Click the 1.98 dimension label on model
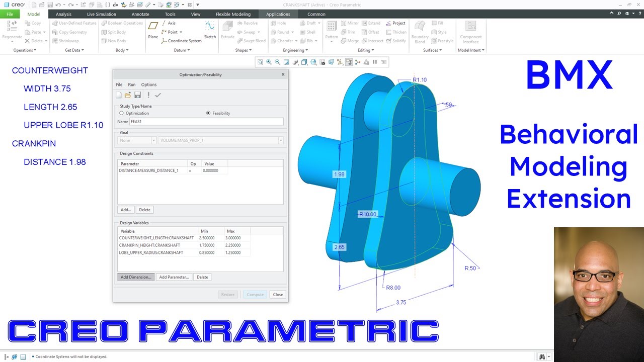Viewport: 644px width, 362px height. (339, 174)
